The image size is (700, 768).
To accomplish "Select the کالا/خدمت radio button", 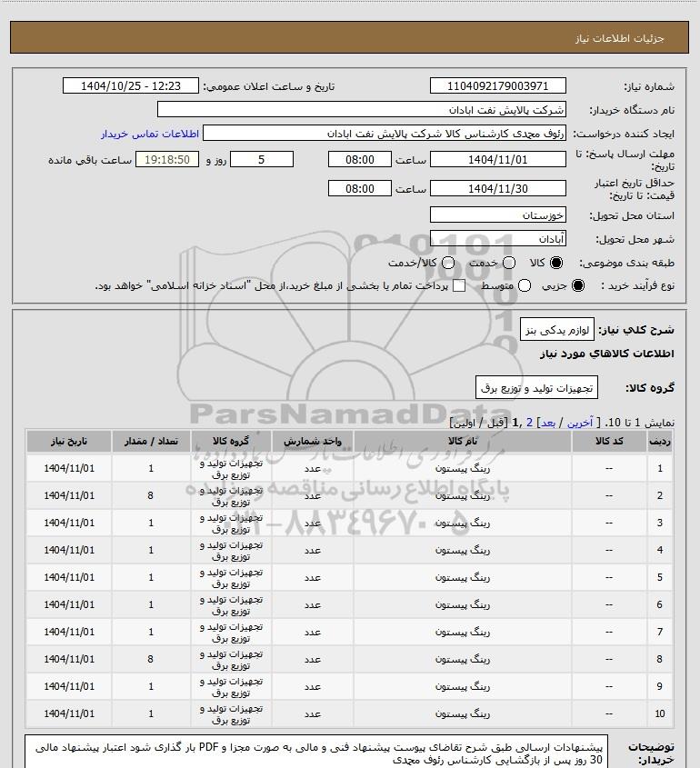I will 447,263.
